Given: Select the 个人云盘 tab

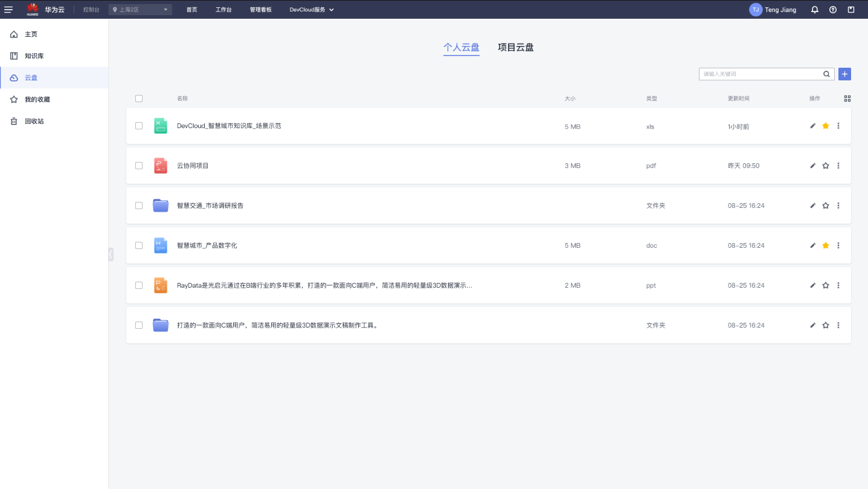Looking at the screenshot, I should (x=461, y=47).
